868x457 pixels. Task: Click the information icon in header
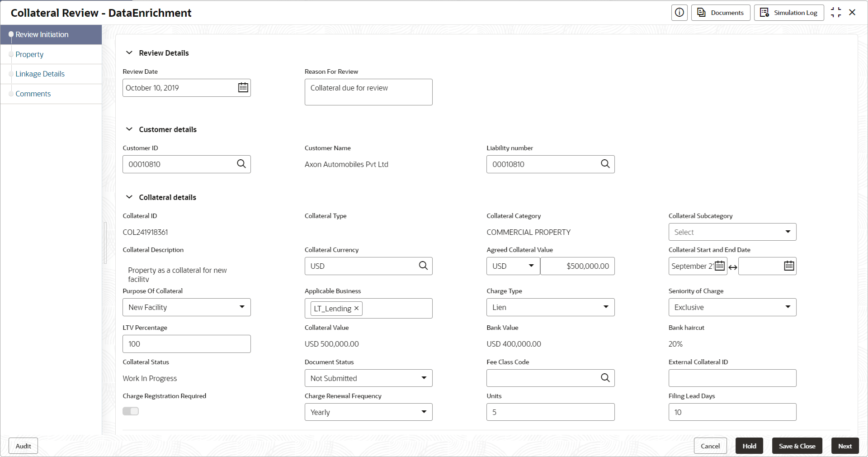pos(679,13)
